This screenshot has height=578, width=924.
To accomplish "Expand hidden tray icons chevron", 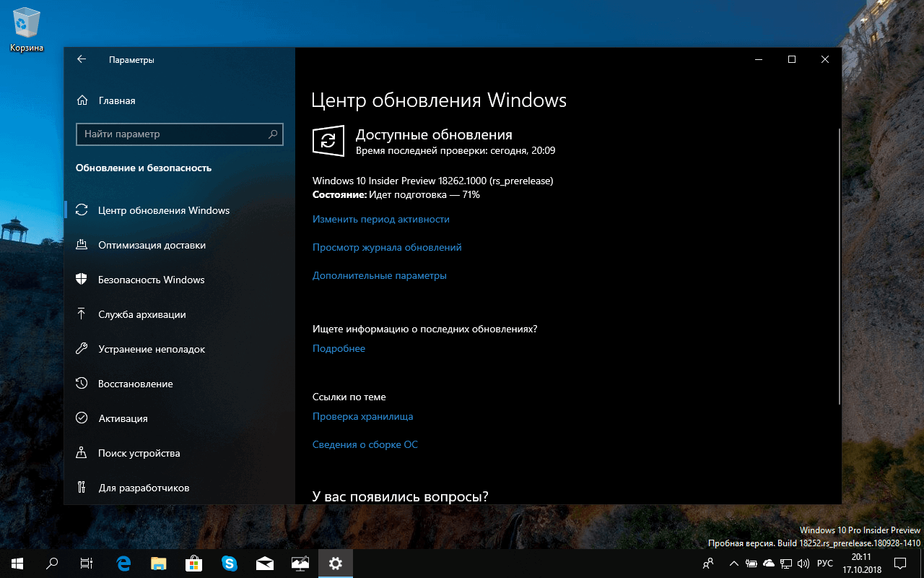I will [733, 563].
